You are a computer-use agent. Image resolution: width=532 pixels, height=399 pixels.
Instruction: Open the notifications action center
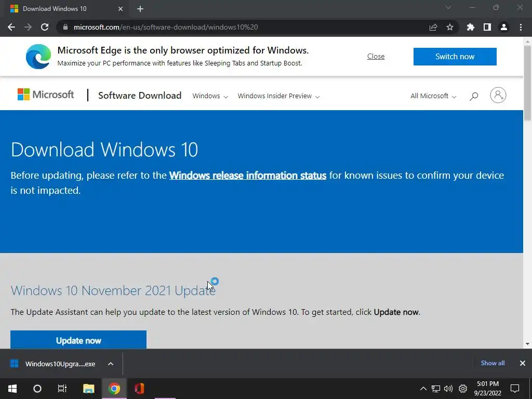(x=515, y=389)
